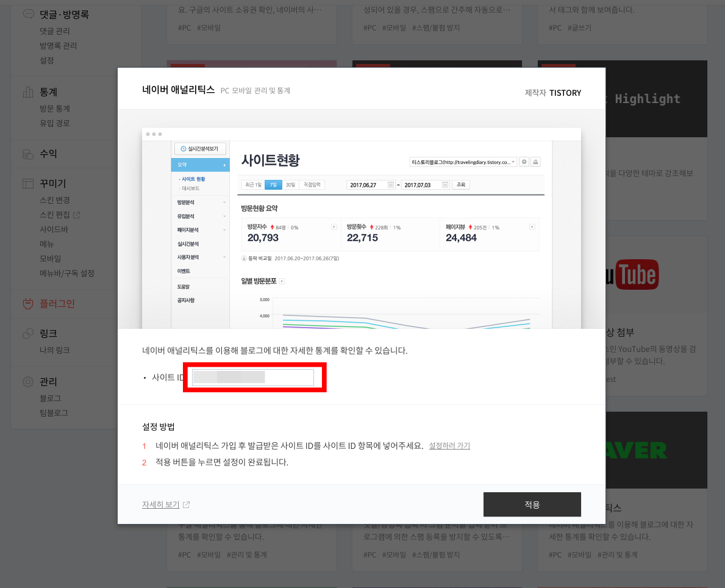Viewport: 725px width, 588px height.
Task: Open 나의 링크 in the sidebar
Action: coord(54,350)
